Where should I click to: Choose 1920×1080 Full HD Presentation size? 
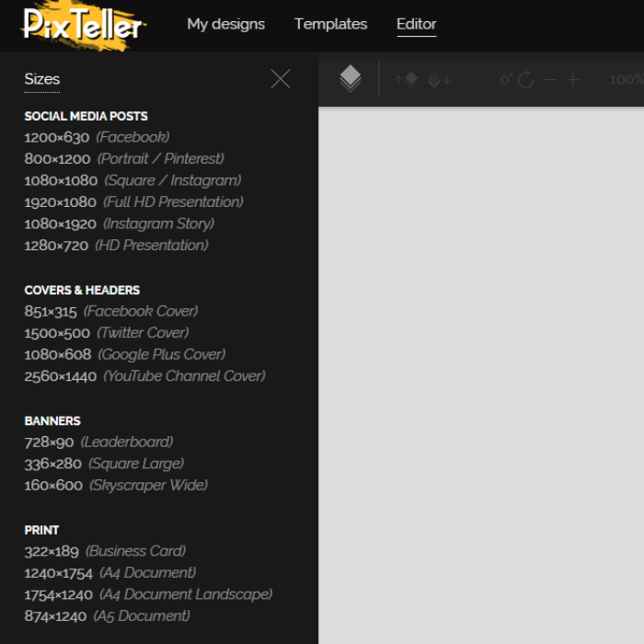click(x=134, y=202)
